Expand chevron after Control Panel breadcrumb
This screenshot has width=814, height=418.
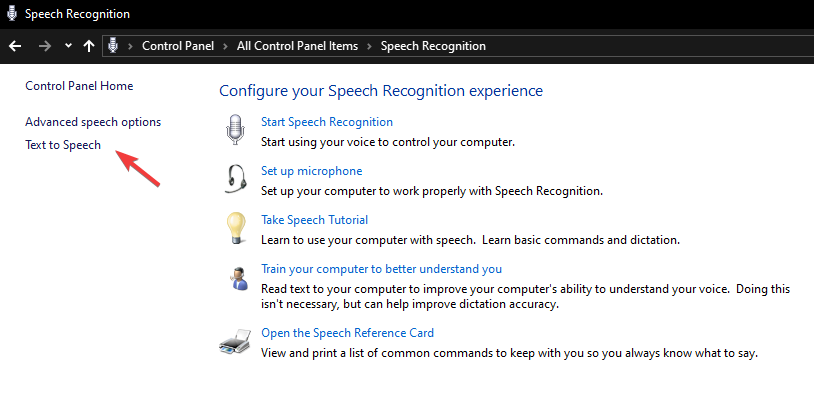(x=225, y=46)
